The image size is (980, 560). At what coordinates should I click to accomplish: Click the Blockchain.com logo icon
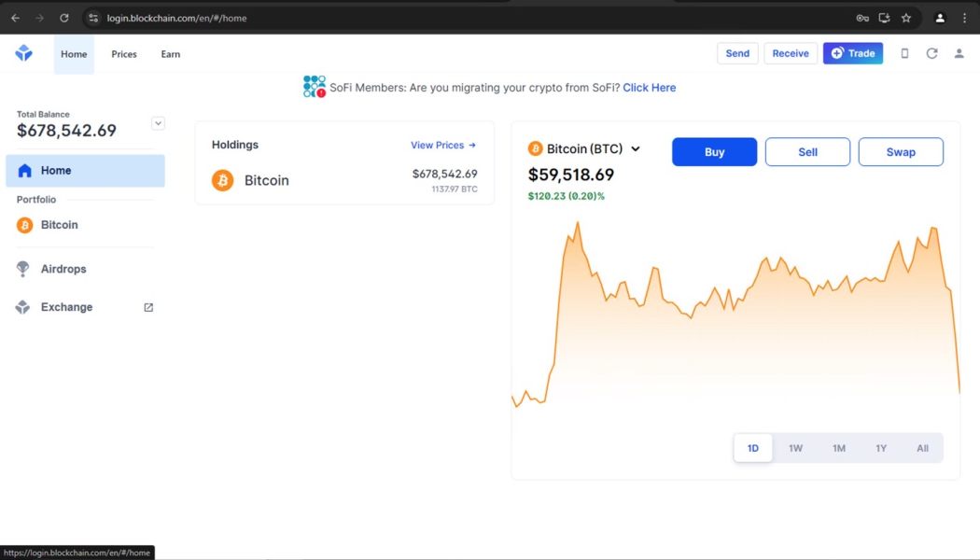(24, 54)
